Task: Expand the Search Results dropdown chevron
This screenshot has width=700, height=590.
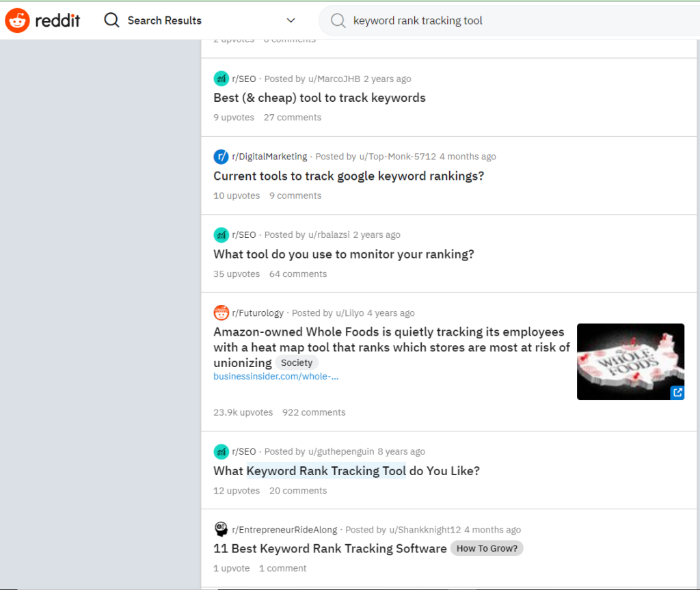Action: tap(291, 21)
